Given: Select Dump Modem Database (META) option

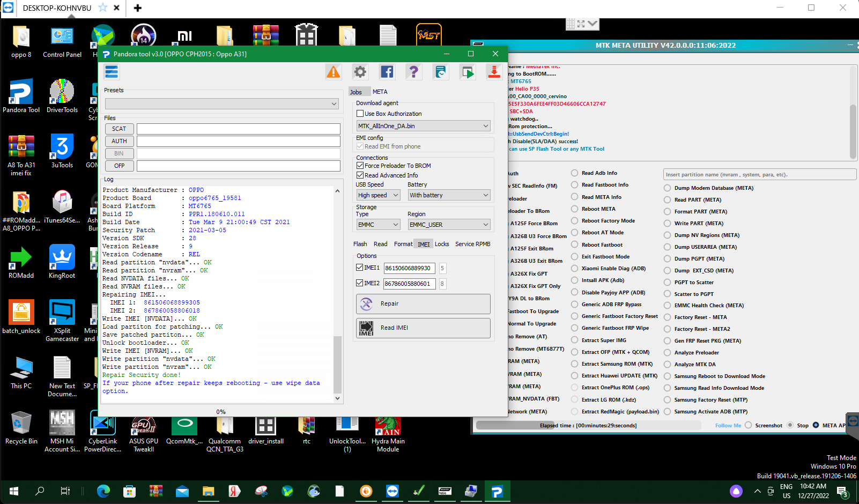Looking at the screenshot, I should click(x=668, y=188).
